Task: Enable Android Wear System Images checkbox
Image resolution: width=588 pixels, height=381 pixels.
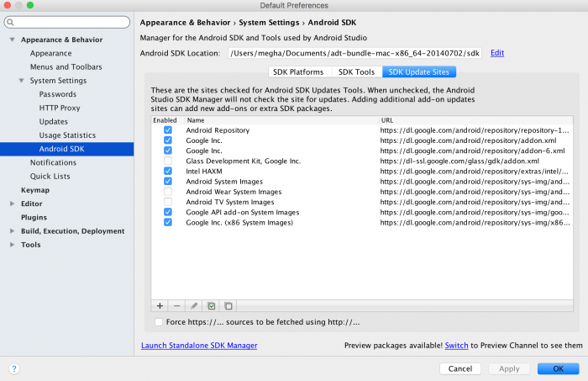Action: [168, 192]
